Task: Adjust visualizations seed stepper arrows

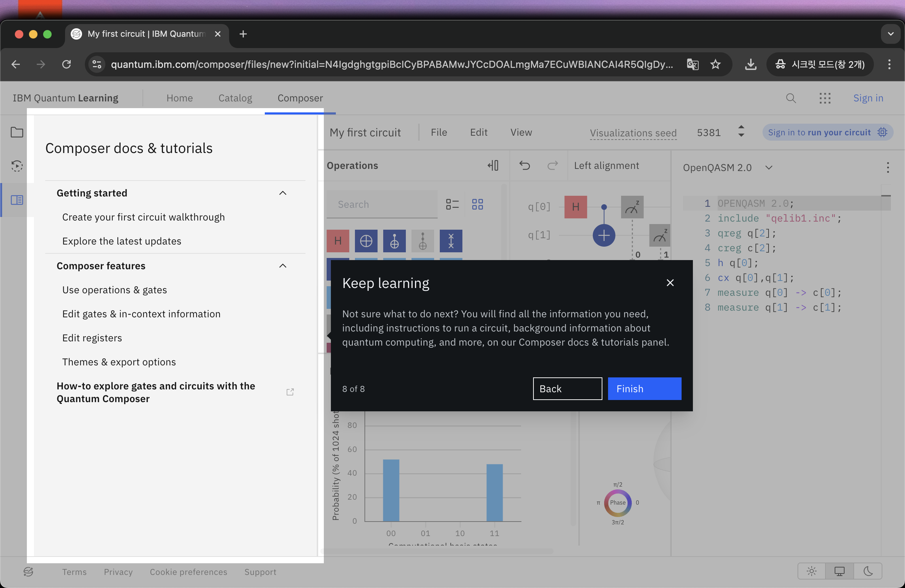Action: point(741,131)
